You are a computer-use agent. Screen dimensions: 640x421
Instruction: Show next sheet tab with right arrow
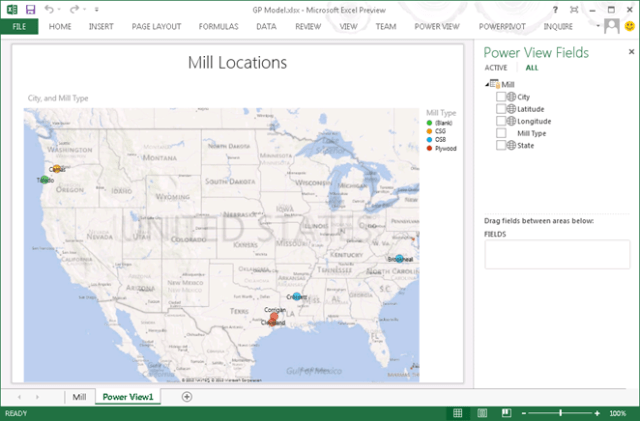click(x=37, y=397)
